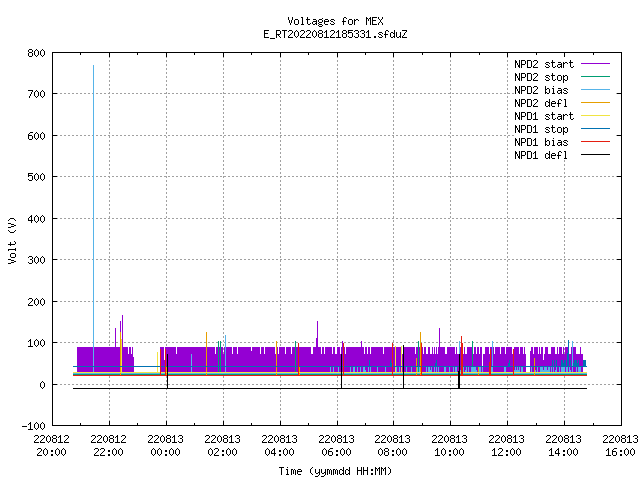Pick the dark blue NPD1 stop legend line

tap(595, 129)
